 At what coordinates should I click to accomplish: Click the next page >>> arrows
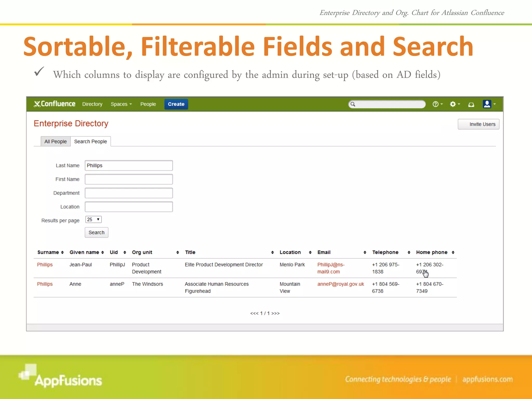click(276, 314)
